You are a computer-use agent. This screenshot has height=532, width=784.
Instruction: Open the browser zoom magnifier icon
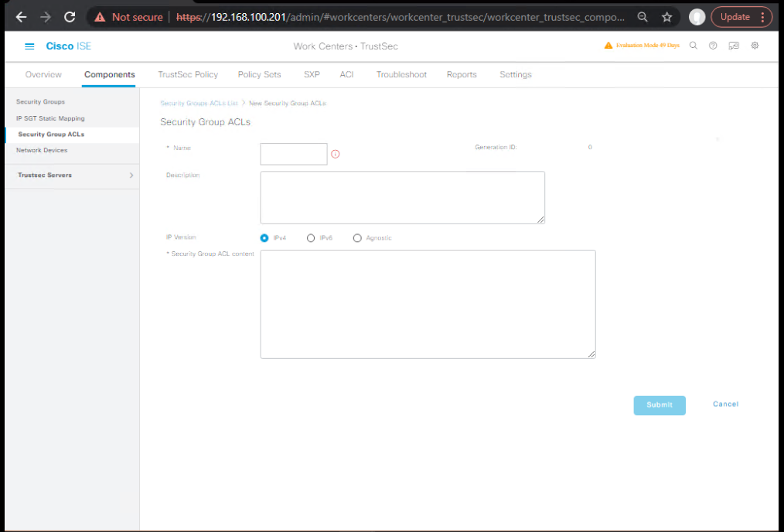point(643,17)
